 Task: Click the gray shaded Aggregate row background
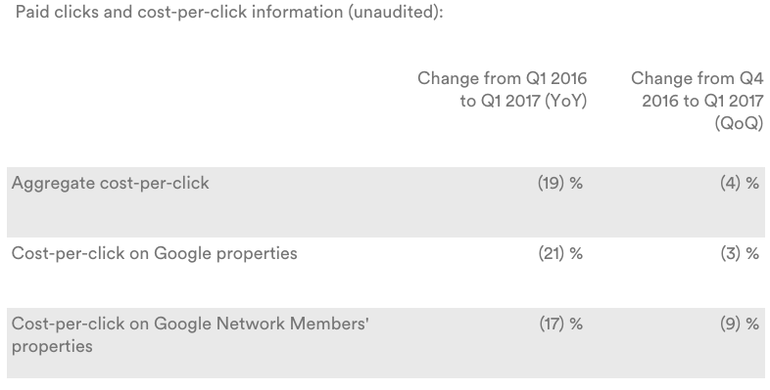[385, 202]
